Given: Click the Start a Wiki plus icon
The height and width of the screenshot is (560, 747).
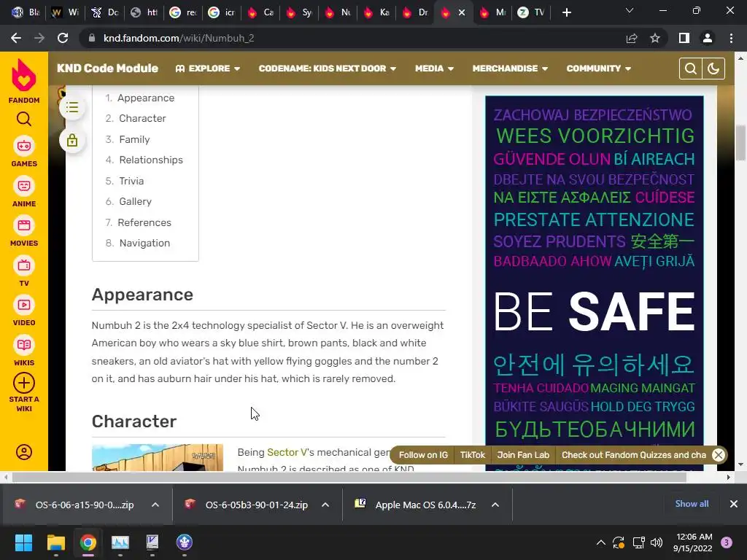Looking at the screenshot, I should (x=24, y=383).
